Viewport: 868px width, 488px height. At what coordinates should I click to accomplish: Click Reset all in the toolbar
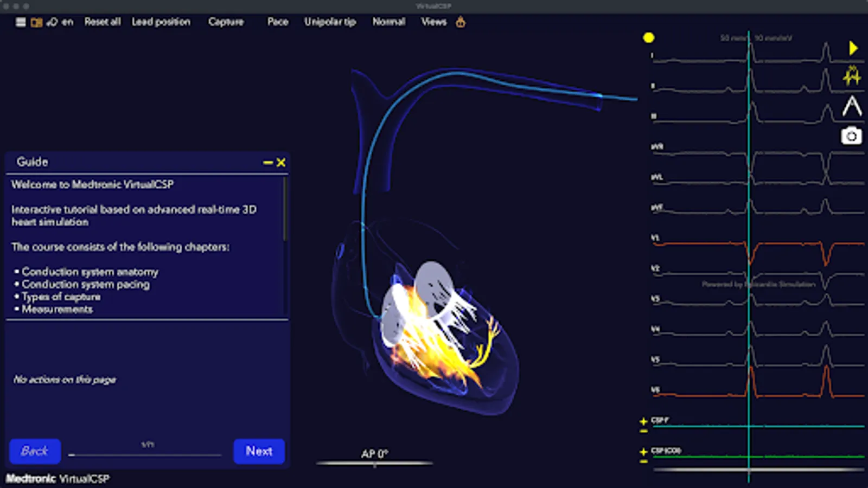(x=103, y=22)
